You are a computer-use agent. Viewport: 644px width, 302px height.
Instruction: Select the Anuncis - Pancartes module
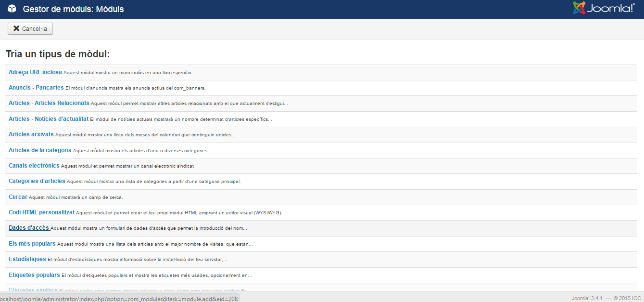point(36,88)
